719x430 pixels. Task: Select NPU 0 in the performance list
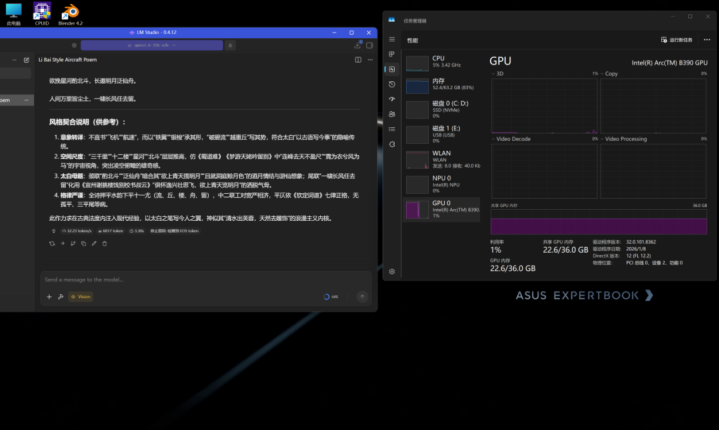click(x=442, y=184)
